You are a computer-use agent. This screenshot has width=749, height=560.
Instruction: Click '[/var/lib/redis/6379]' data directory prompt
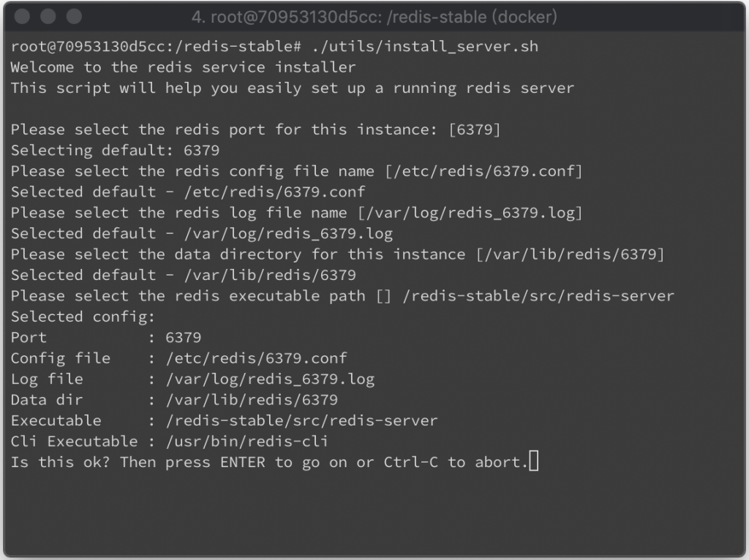tap(570, 254)
